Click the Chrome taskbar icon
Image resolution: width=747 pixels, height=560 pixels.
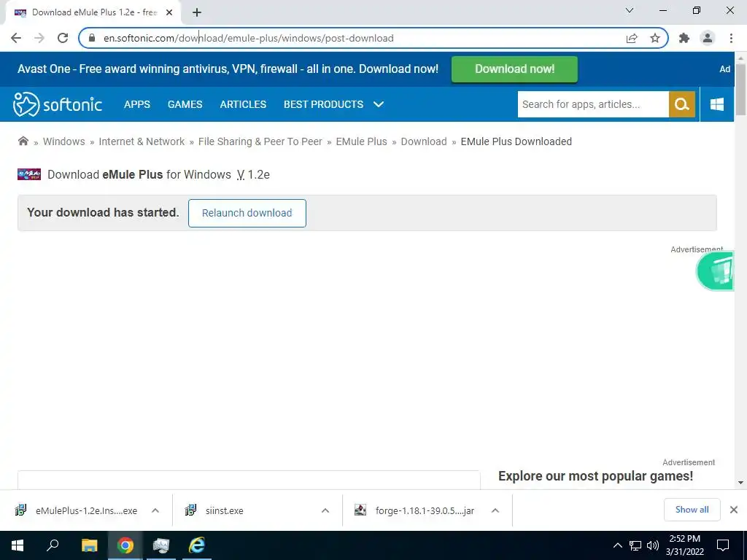125,545
